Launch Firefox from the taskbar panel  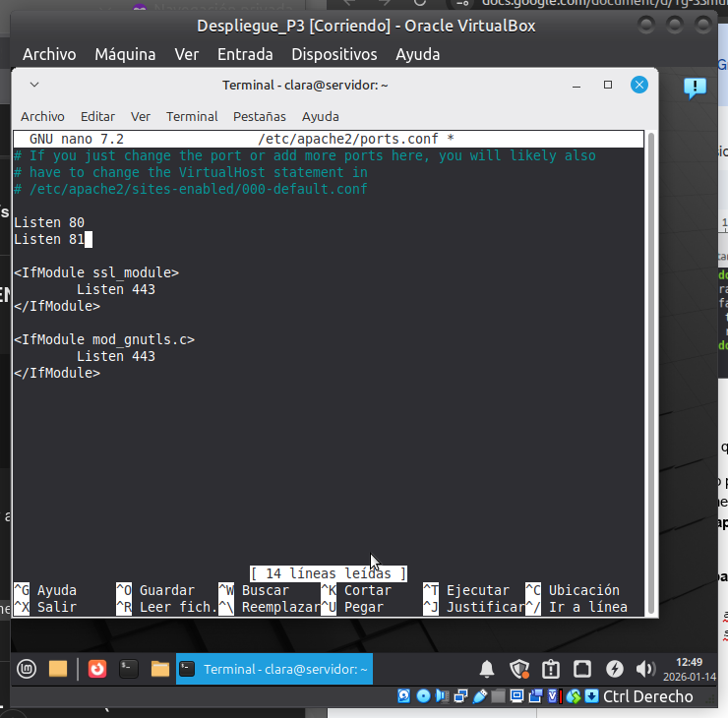point(96,669)
